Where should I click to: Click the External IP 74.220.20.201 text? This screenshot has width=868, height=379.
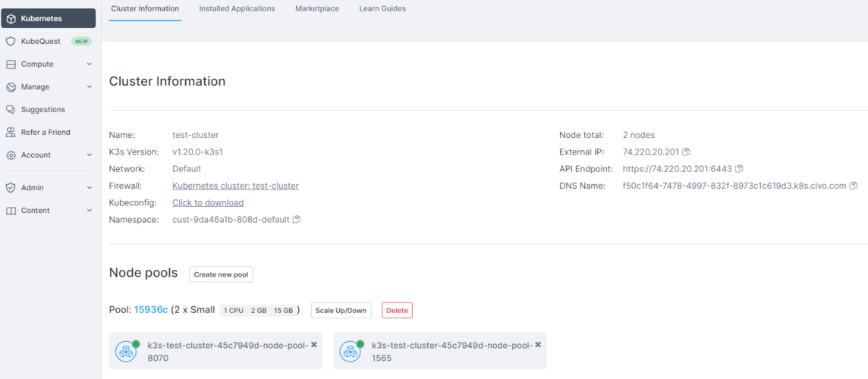coord(651,152)
